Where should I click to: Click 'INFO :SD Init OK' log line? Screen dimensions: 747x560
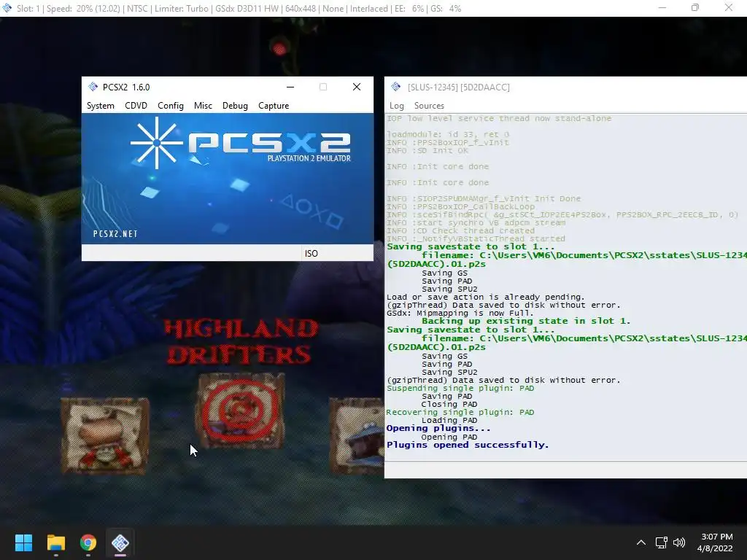pyautogui.click(x=427, y=150)
